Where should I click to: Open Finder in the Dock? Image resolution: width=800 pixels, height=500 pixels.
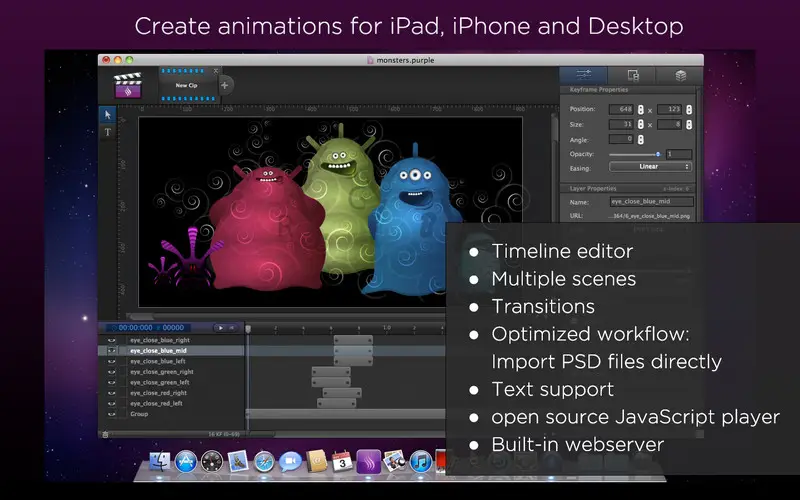[160, 462]
